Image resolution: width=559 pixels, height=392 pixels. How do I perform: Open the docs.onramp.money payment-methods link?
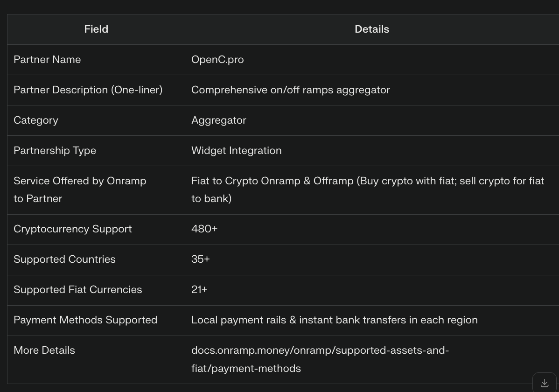(x=320, y=359)
